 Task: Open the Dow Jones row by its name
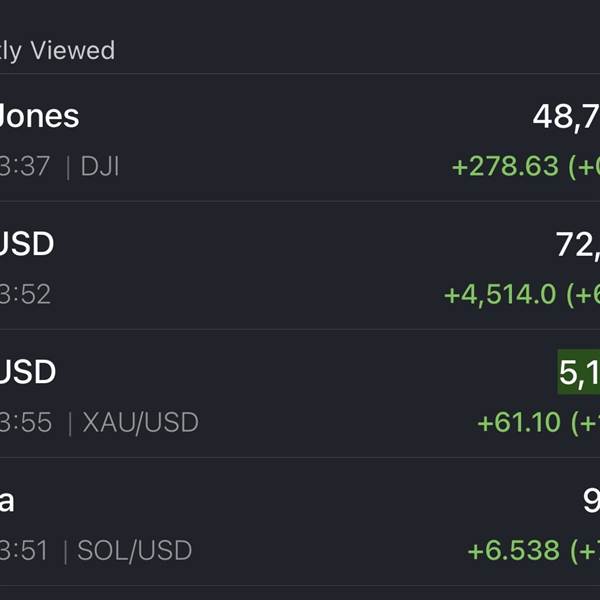click(x=39, y=116)
